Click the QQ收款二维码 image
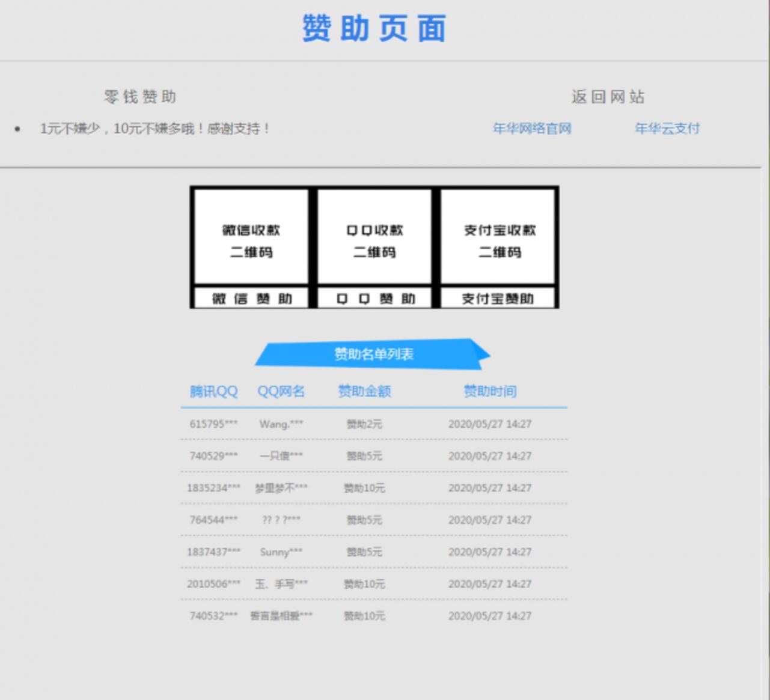Viewport: 770px width, 700px height. [374, 237]
